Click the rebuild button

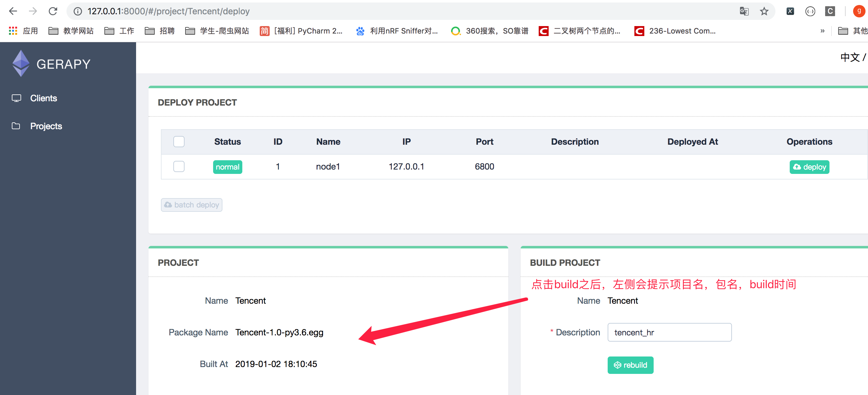(x=630, y=365)
